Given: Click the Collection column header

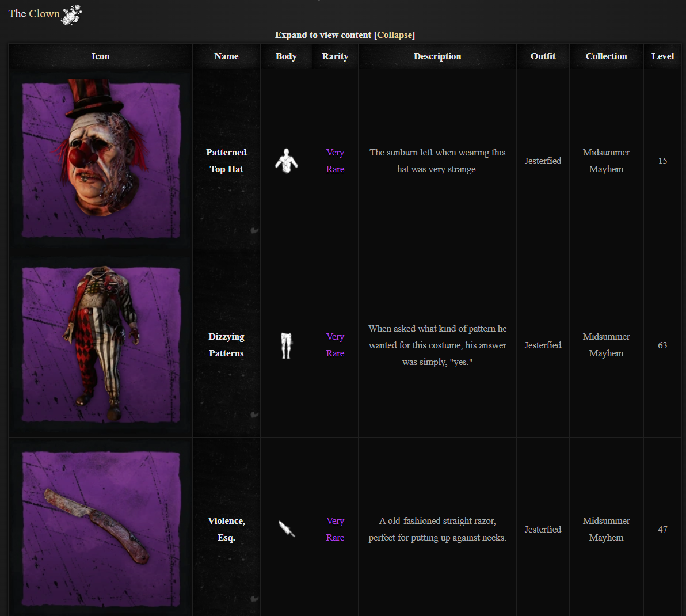Looking at the screenshot, I should point(607,56).
